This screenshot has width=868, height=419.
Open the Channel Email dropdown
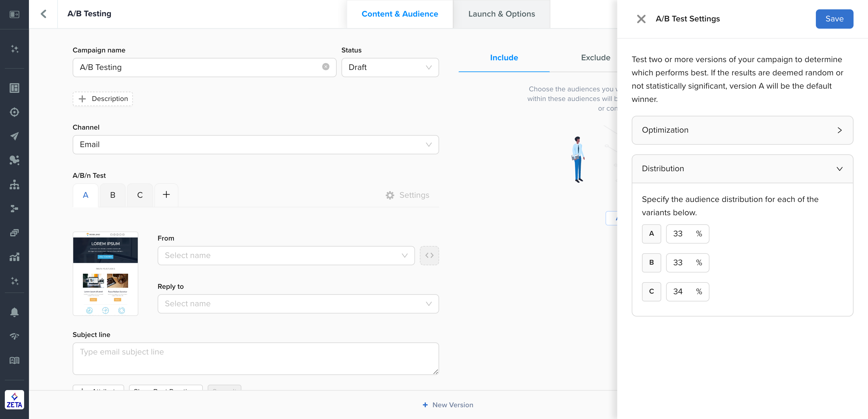pos(255,145)
